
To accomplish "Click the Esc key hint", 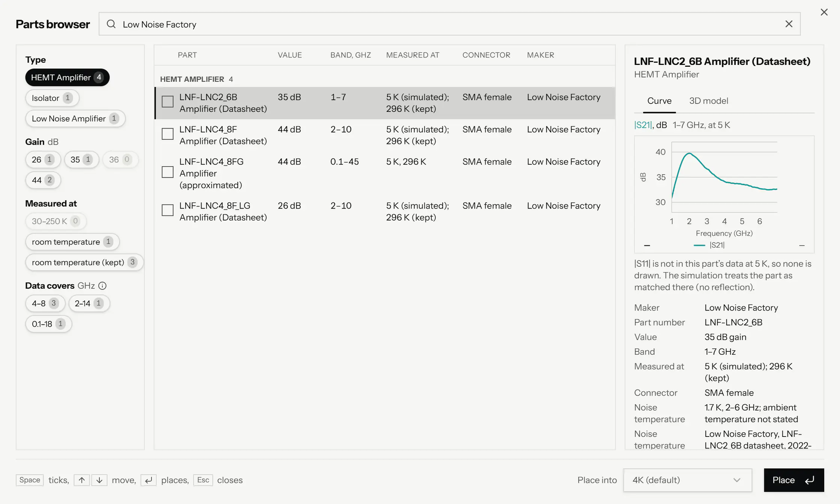I will click(203, 480).
